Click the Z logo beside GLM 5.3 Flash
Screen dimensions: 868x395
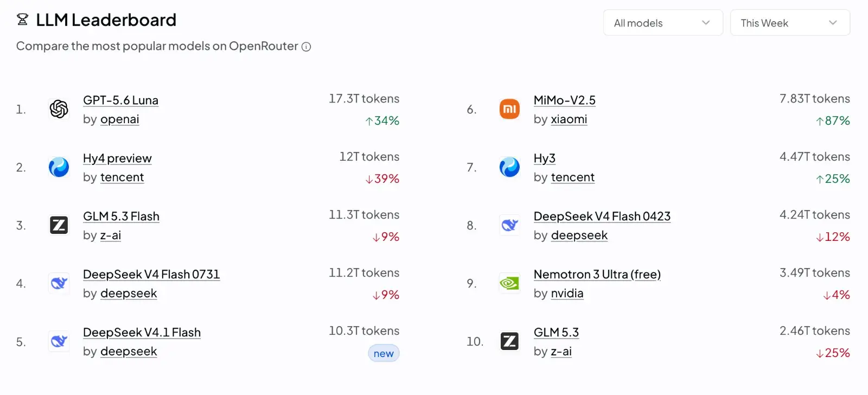coord(59,225)
